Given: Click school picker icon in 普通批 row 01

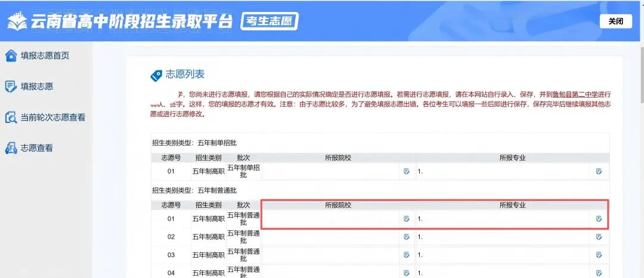Looking at the screenshot, I should (407, 219).
